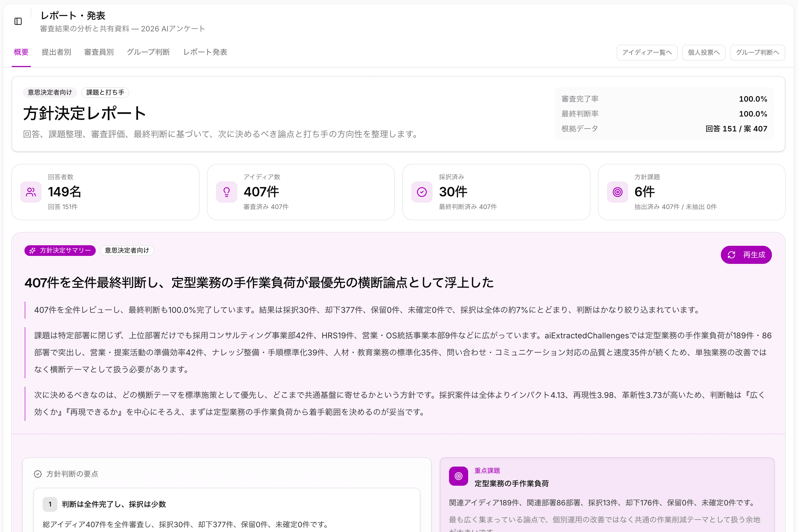Click the 方針決定レポート heading

pyautogui.click(x=85, y=113)
